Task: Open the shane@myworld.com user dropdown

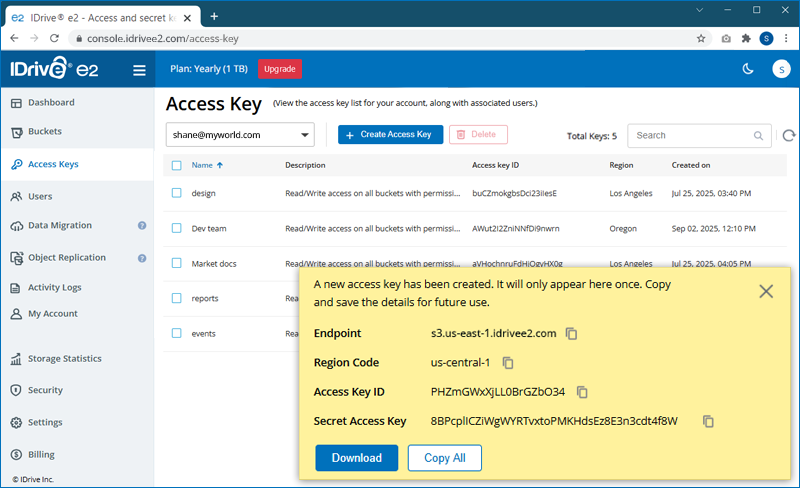Action: pos(240,135)
